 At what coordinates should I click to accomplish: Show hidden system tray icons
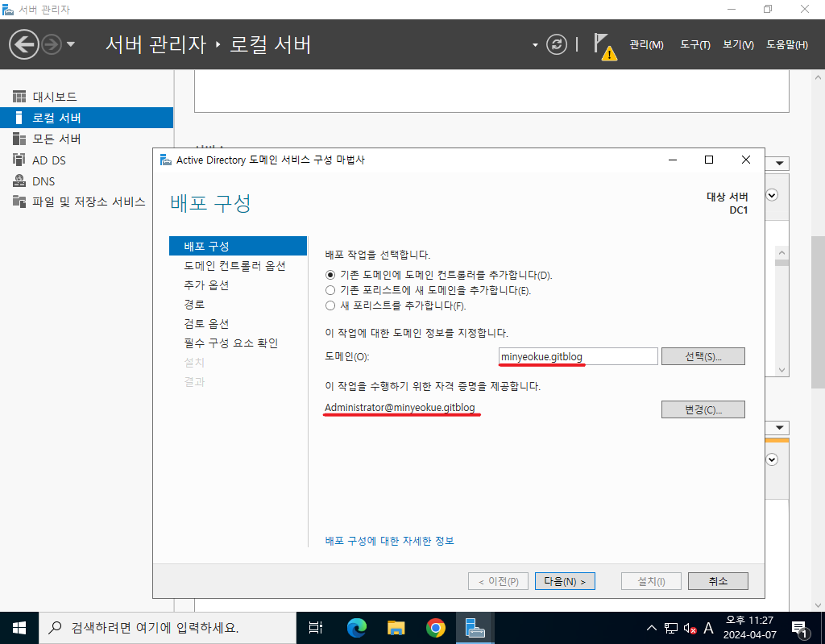[x=651, y=628]
